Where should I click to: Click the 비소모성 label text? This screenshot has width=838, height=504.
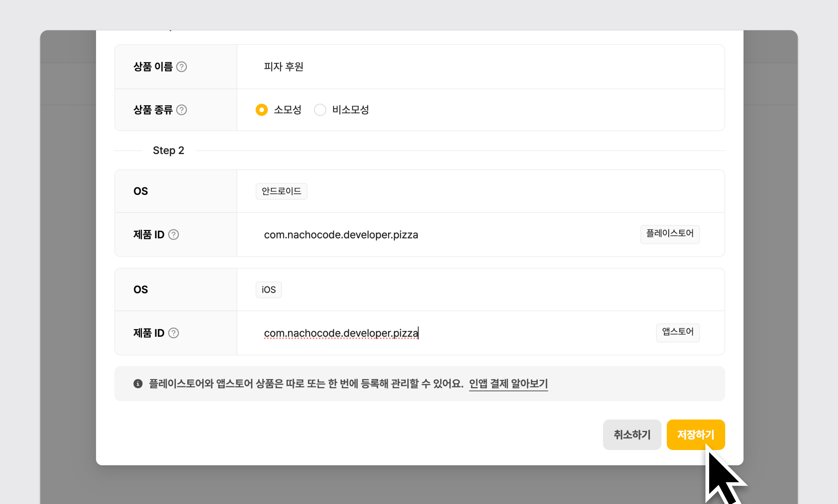click(x=350, y=110)
